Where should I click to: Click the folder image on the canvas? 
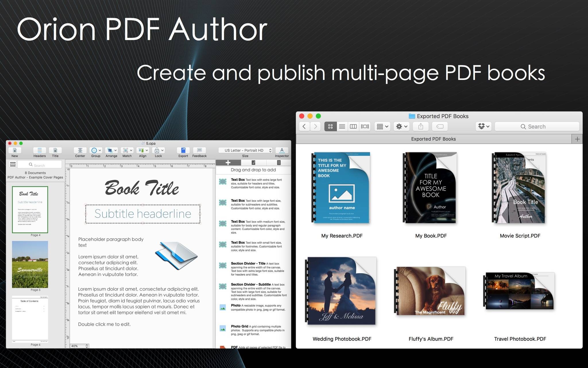[176, 256]
